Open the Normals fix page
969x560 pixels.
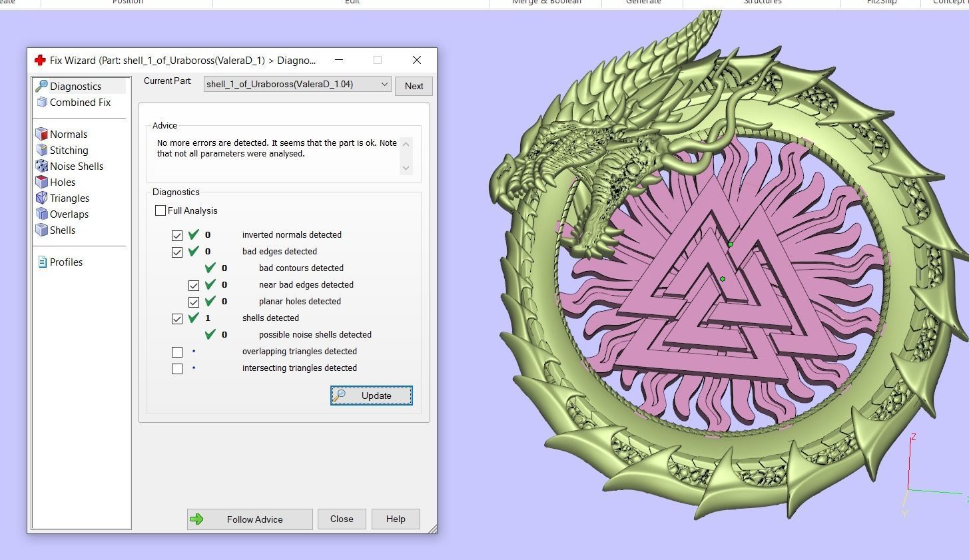69,134
